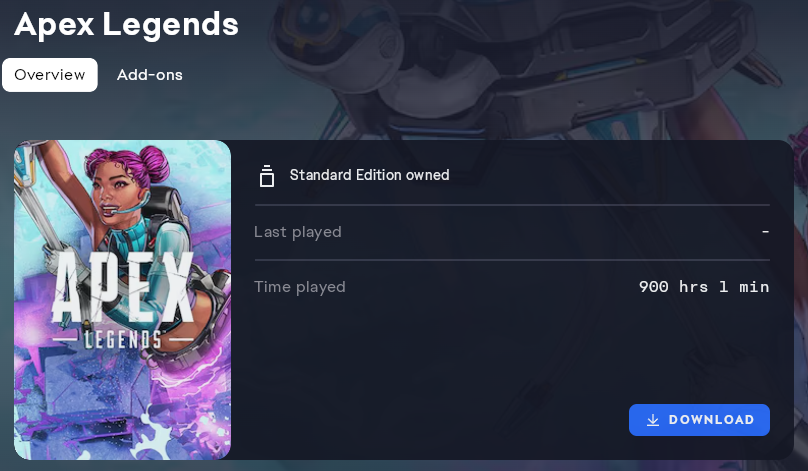Click the Last played dash value

tap(765, 232)
